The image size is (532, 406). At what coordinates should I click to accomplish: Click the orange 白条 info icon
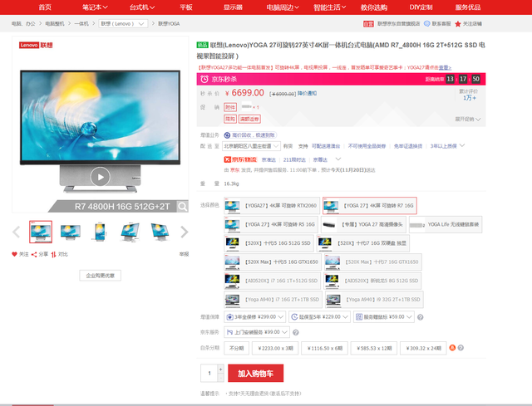(452, 348)
